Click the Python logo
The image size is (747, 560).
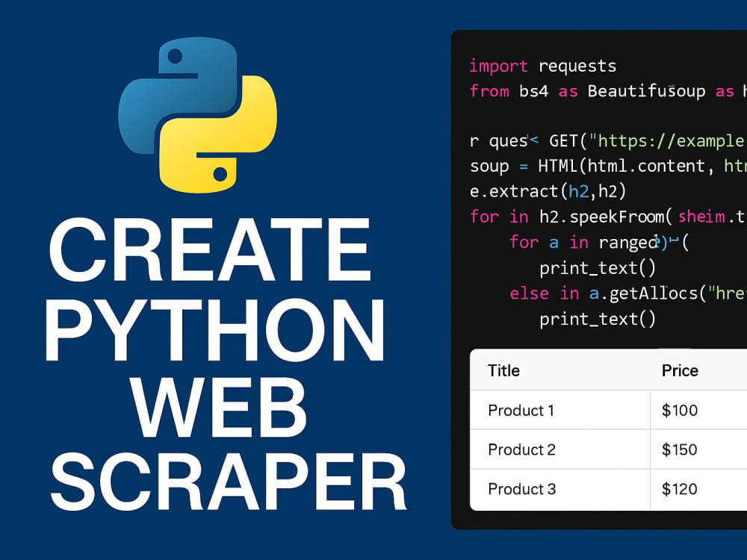click(197, 115)
